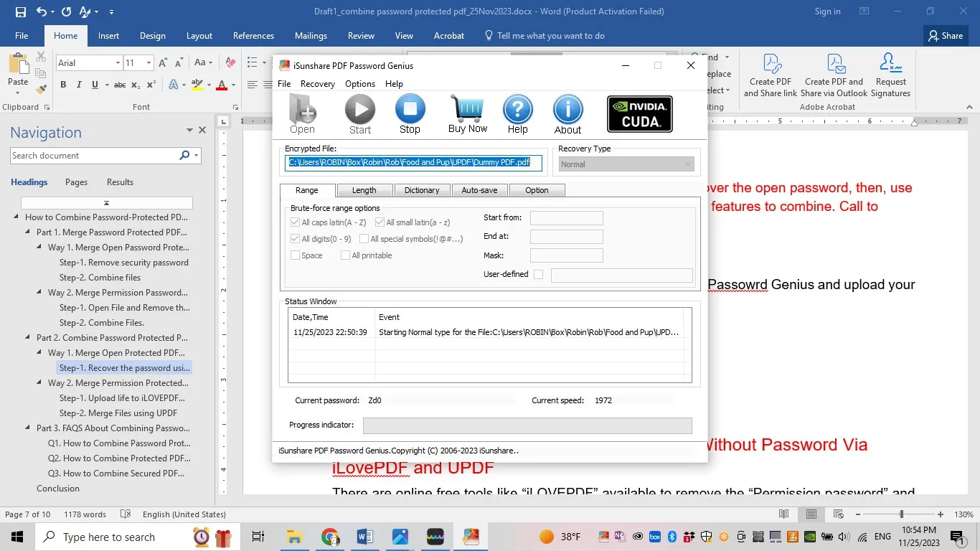
Task: Open the Recovery menu
Action: pos(317,84)
